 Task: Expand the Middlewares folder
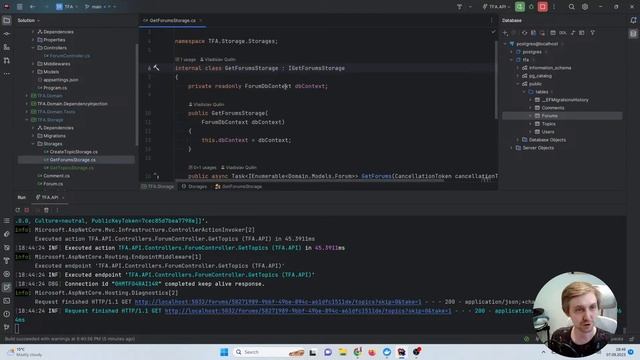(x=33, y=64)
